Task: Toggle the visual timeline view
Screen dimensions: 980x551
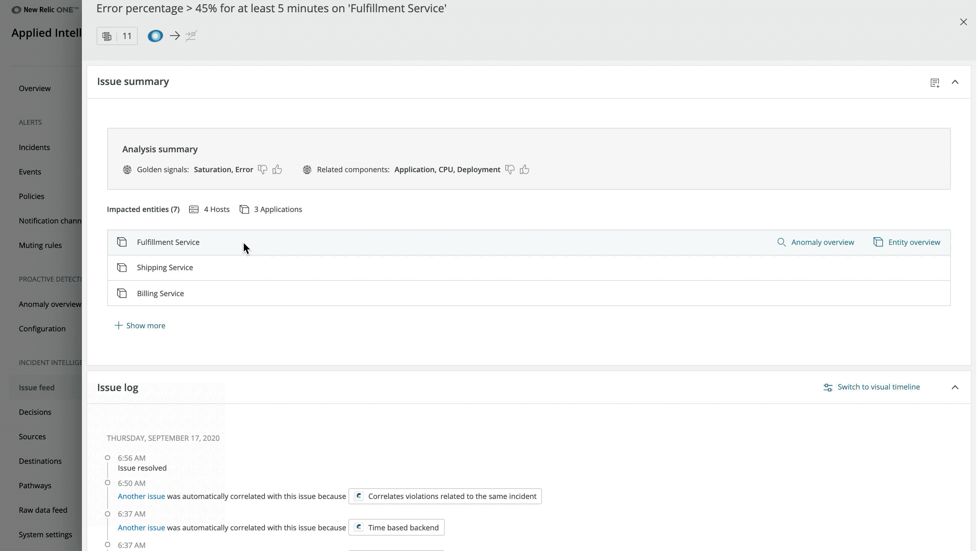Action: pos(872,387)
